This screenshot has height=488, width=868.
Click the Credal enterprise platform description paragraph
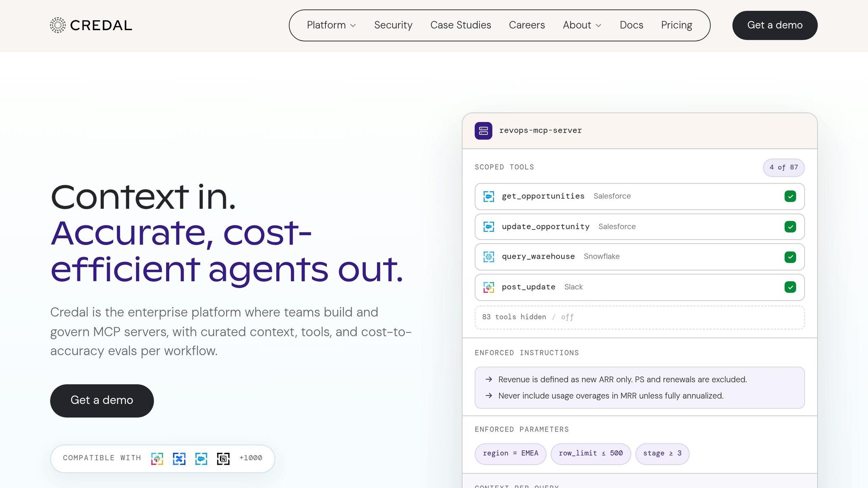pos(231,332)
